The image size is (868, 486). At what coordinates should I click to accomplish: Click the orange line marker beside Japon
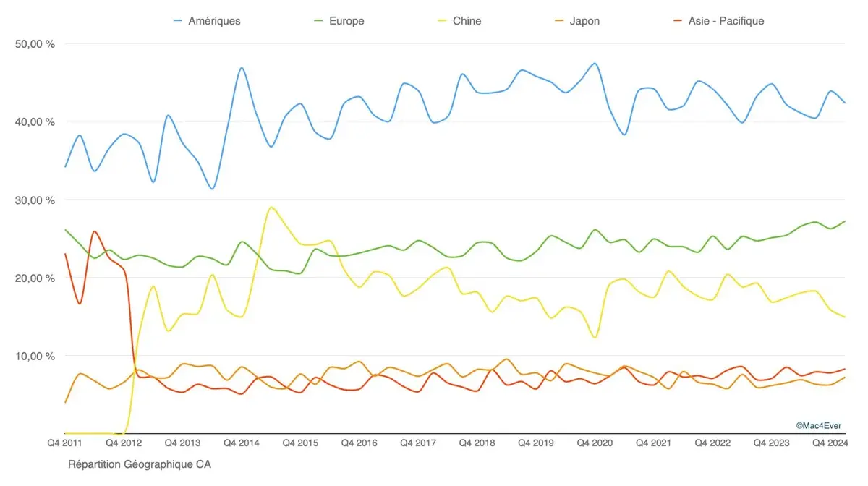(560, 21)
